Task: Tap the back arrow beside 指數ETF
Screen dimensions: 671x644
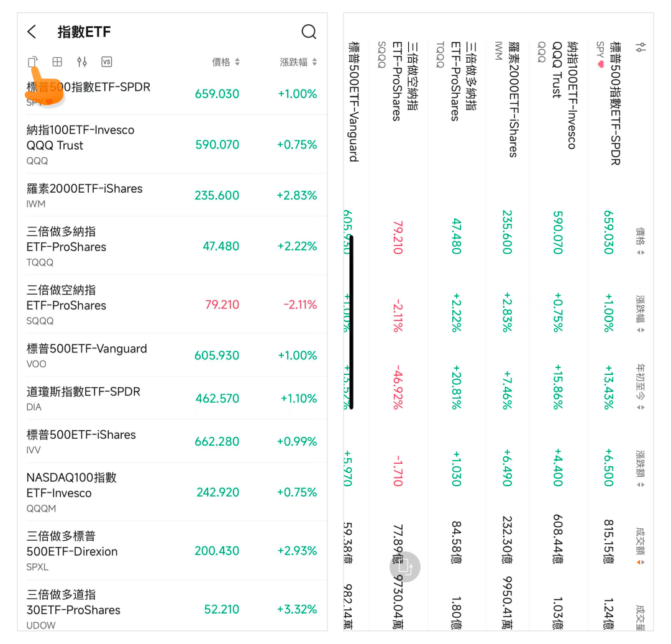Action: (32, 32)
